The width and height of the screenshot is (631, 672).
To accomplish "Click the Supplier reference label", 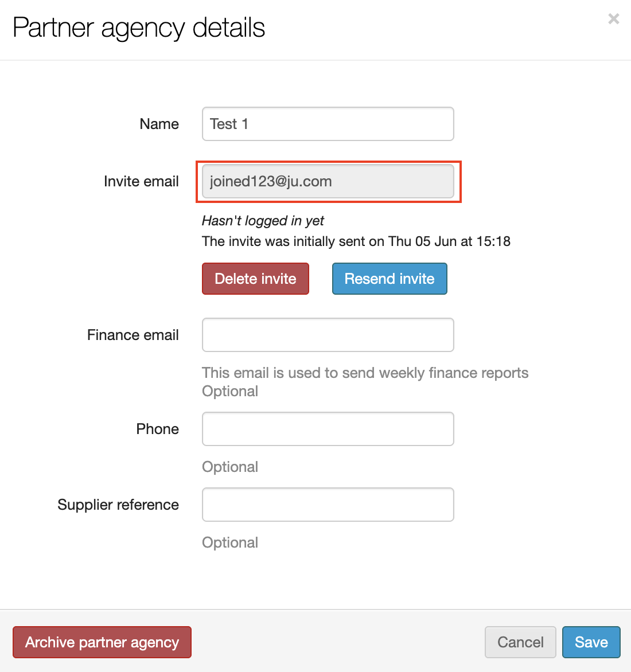I will [x=118, y=505].
